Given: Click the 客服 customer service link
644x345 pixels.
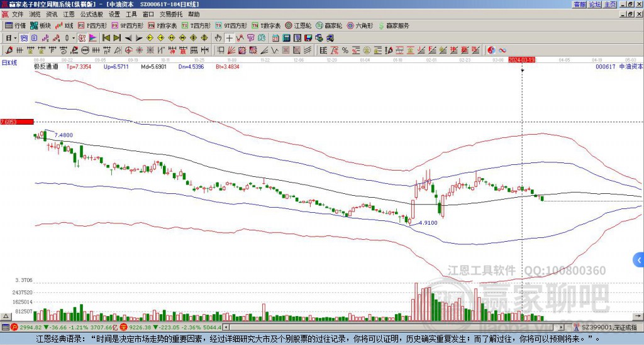Looking at the screenshot, I should pyautogui.click(x=579, y=4).
